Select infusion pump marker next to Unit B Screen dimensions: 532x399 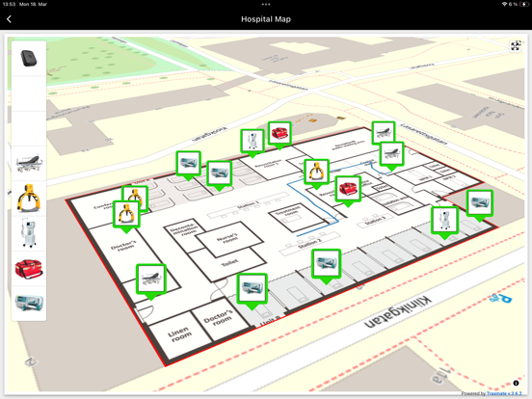(252, 288)
